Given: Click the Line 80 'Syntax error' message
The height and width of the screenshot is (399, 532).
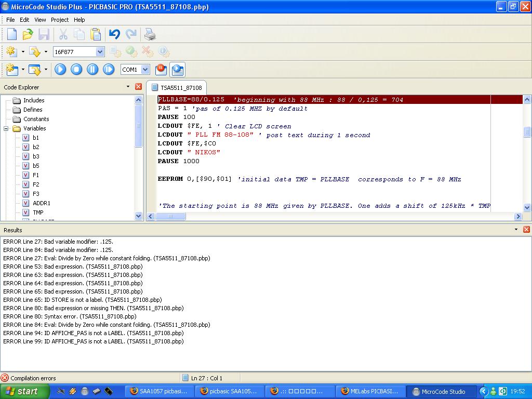Looking at the screenshot, I should pyautogui.click(x=70, y=316).
